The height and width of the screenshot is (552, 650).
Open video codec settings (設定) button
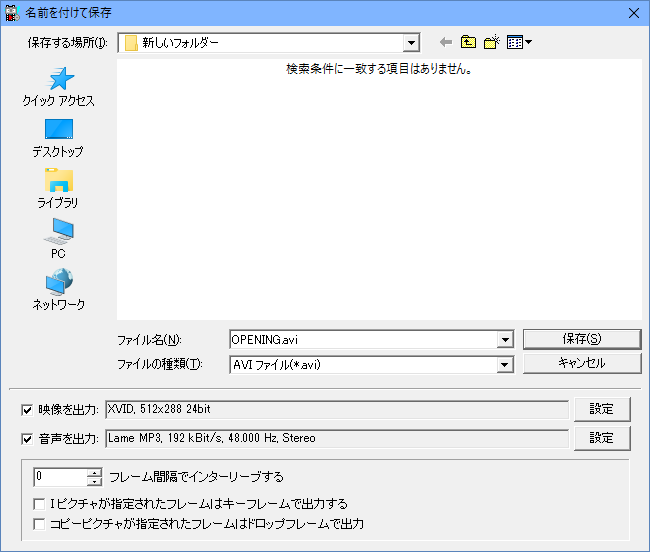pos(602,409)
